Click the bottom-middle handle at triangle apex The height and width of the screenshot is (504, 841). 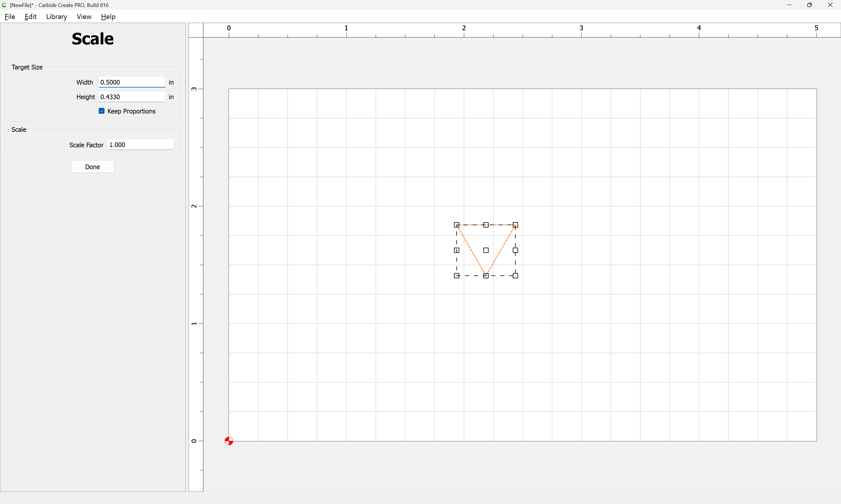click(486, 276)
